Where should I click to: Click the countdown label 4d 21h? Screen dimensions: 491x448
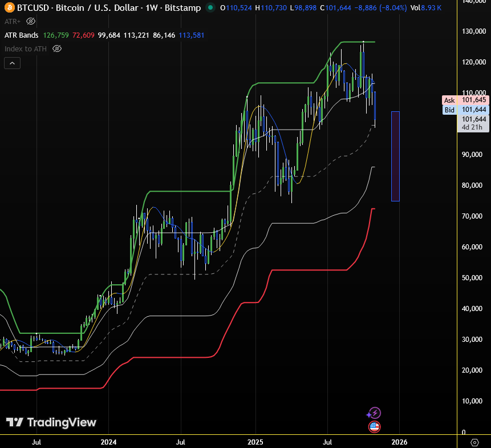472,127
